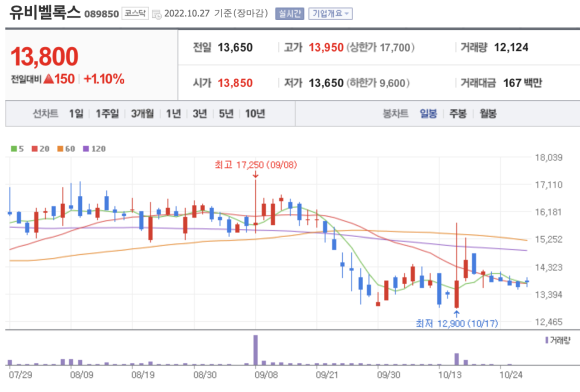Click the 최고 17,250 (09/08) chart marker
The height and width of the screenshot is (392, 580).
point(256,165)
